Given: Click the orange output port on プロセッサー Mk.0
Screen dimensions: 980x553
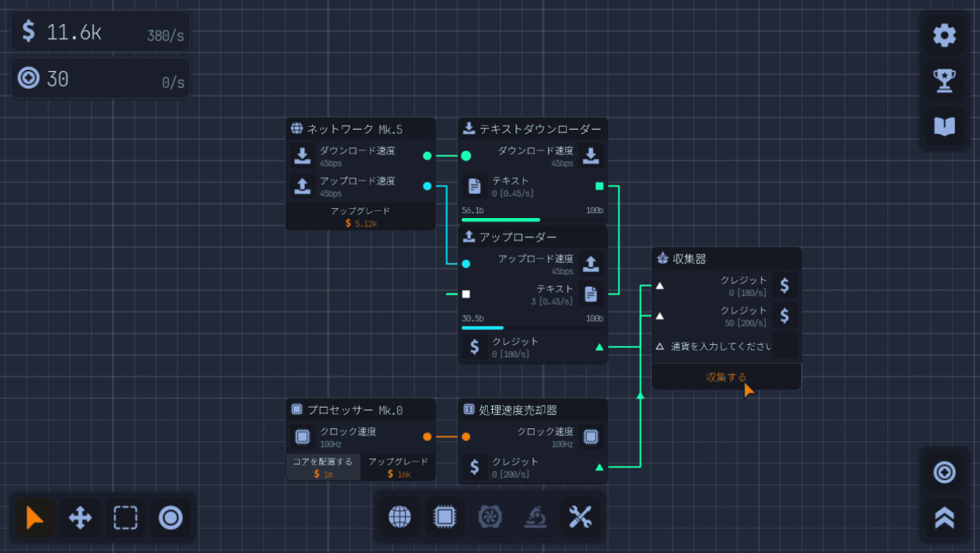Looking at the screenshot, I should click(427, 436).
